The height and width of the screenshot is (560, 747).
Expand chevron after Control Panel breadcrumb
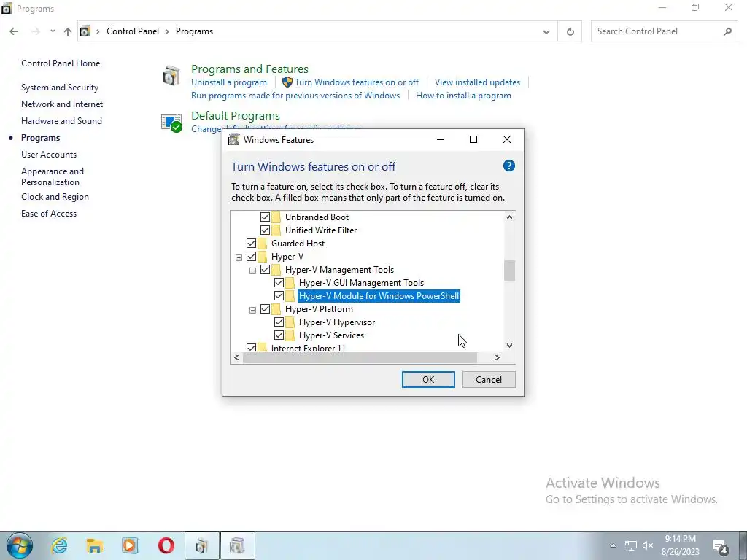(x=167, y=31)
